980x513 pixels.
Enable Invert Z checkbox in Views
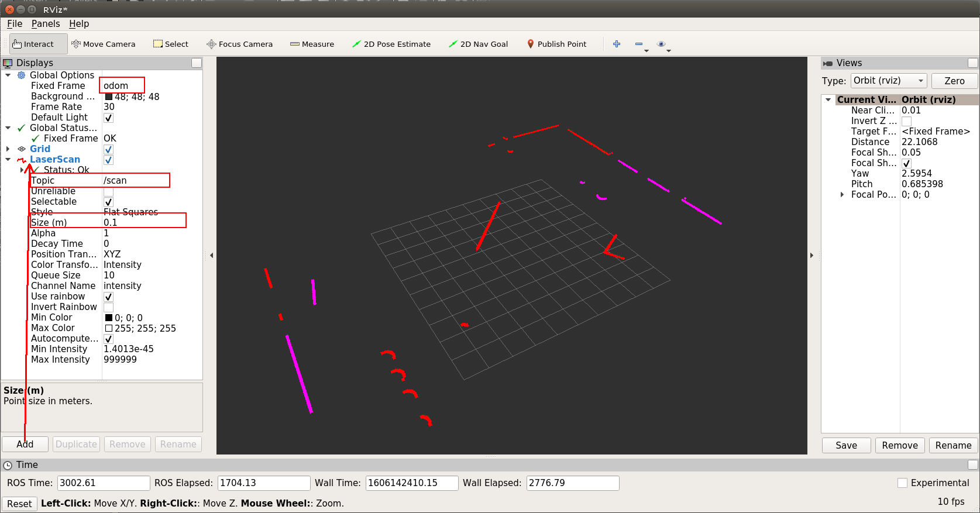pos(906,121)
